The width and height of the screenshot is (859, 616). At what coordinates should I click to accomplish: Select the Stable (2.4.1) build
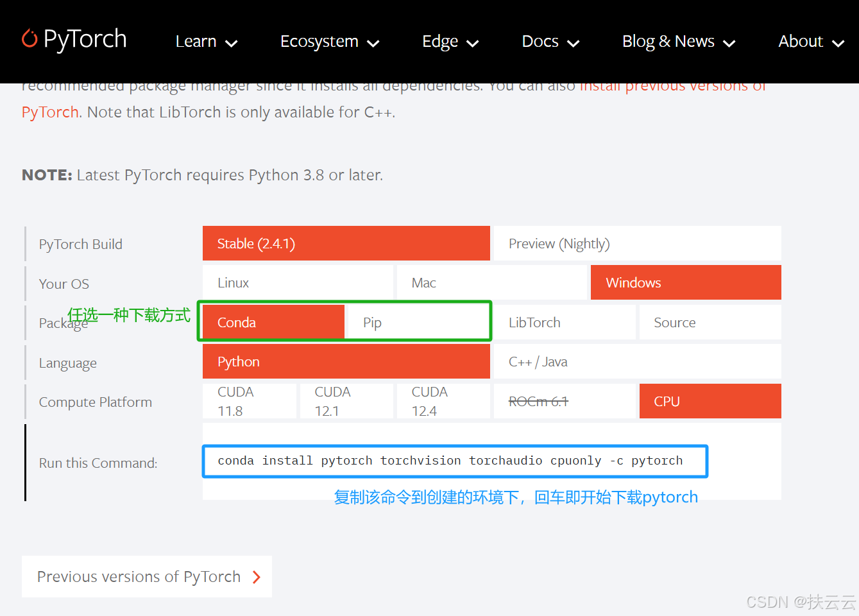point(346,243)
